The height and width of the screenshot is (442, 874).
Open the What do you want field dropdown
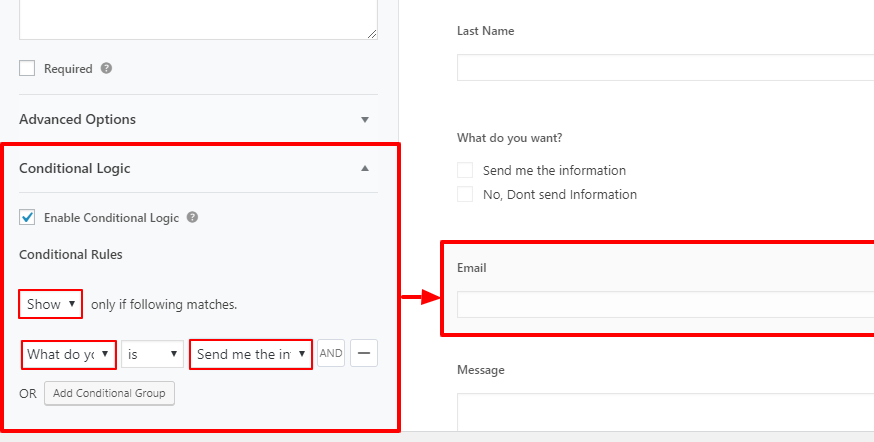69,354
